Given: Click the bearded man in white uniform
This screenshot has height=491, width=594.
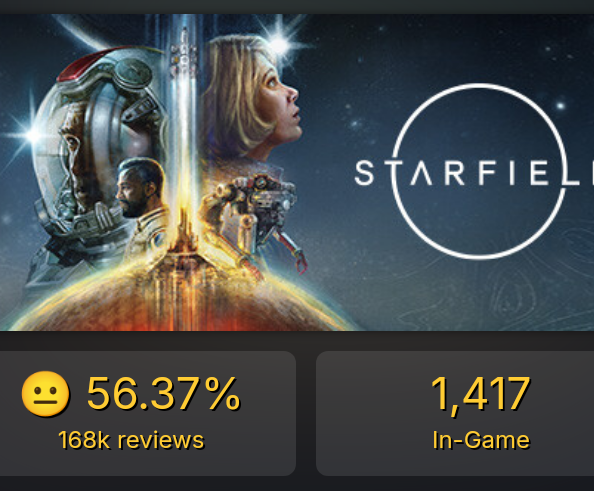Looking at the screenshot, I should point(144,206).
